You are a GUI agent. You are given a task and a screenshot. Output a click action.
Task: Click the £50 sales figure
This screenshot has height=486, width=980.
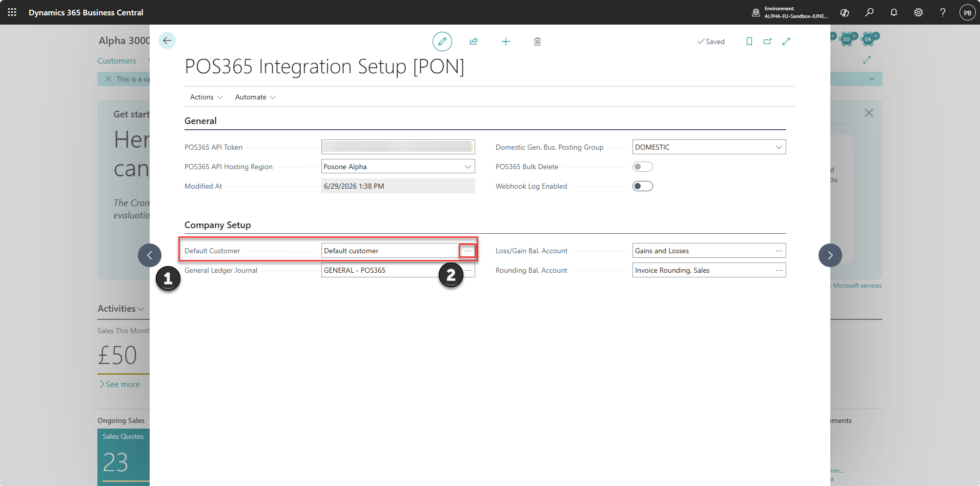click(x=117, y=355)
